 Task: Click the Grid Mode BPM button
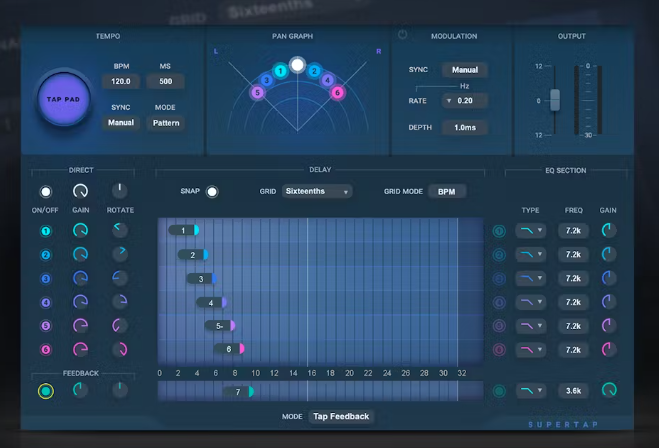pos(446,191)
